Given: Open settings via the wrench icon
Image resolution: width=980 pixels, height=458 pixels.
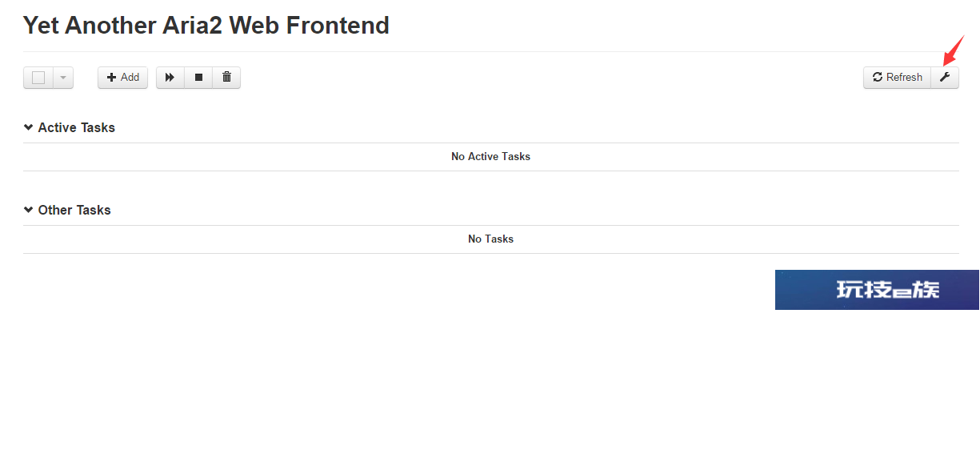Looking at the screenshot, I should coord(945,77).
